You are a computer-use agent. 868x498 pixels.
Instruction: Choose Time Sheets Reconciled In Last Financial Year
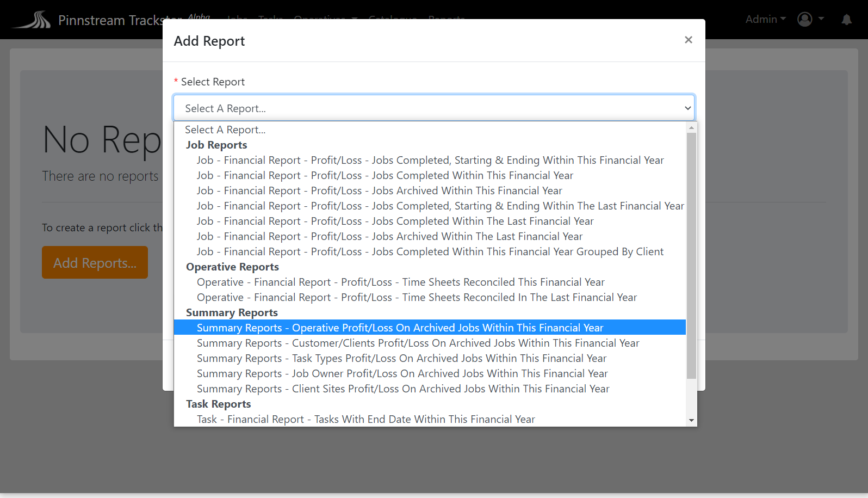[417, 297]
